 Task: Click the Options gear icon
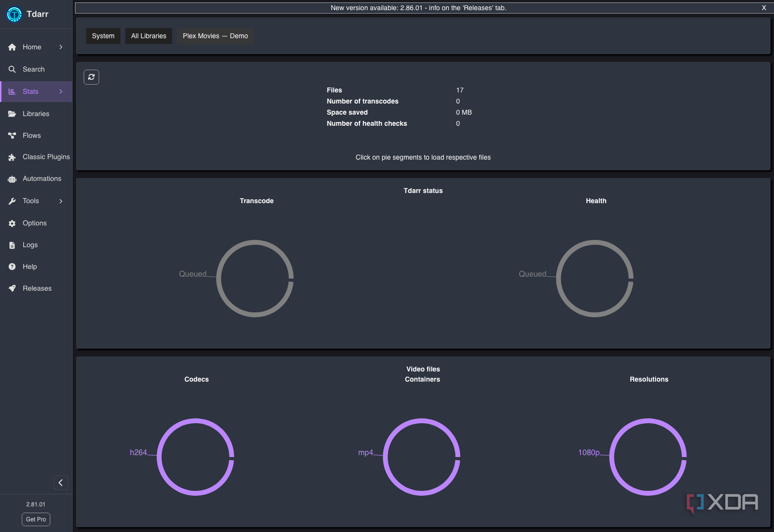[12, 223]
